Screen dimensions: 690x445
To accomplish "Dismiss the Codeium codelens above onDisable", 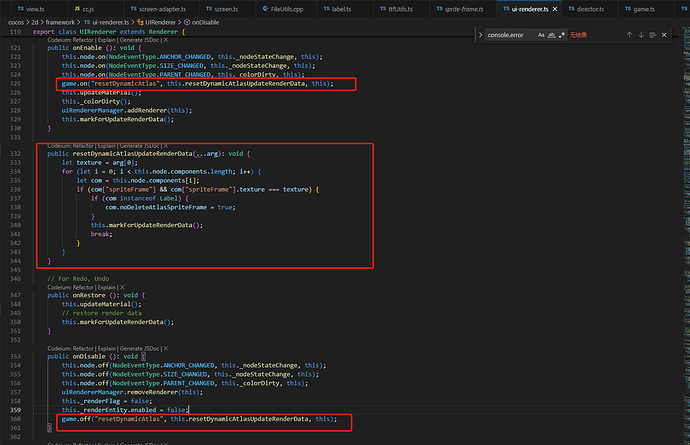I will (x=165, y=349).
